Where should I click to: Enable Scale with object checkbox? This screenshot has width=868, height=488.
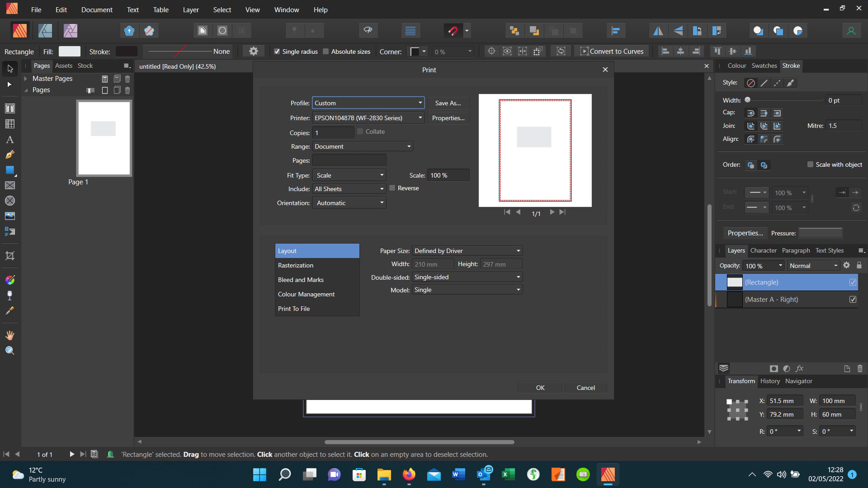810,164
